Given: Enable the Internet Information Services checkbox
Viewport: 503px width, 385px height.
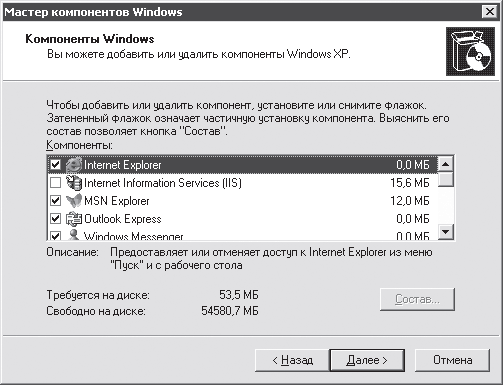Looking at the screenshot, I should (55, 183).
